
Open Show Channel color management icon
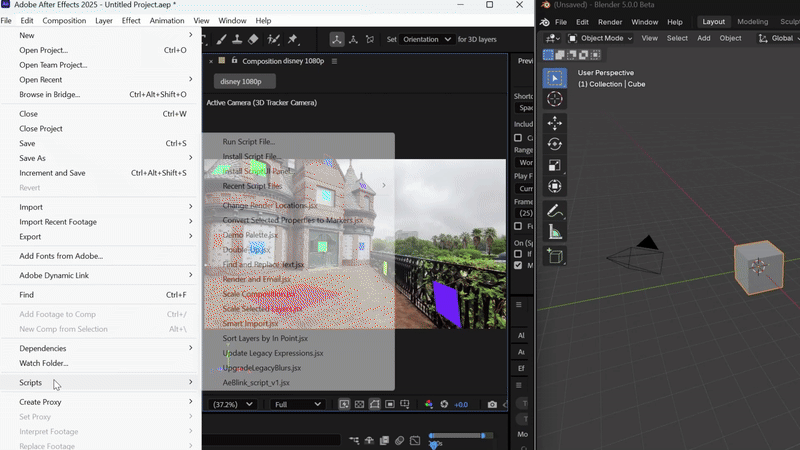(x=429, y=404)
